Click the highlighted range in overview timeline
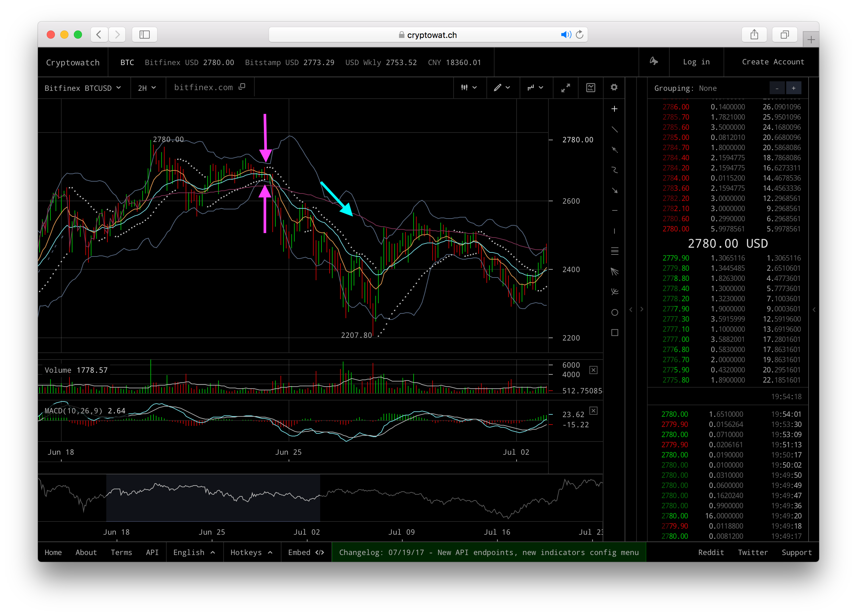 point(213,498)
